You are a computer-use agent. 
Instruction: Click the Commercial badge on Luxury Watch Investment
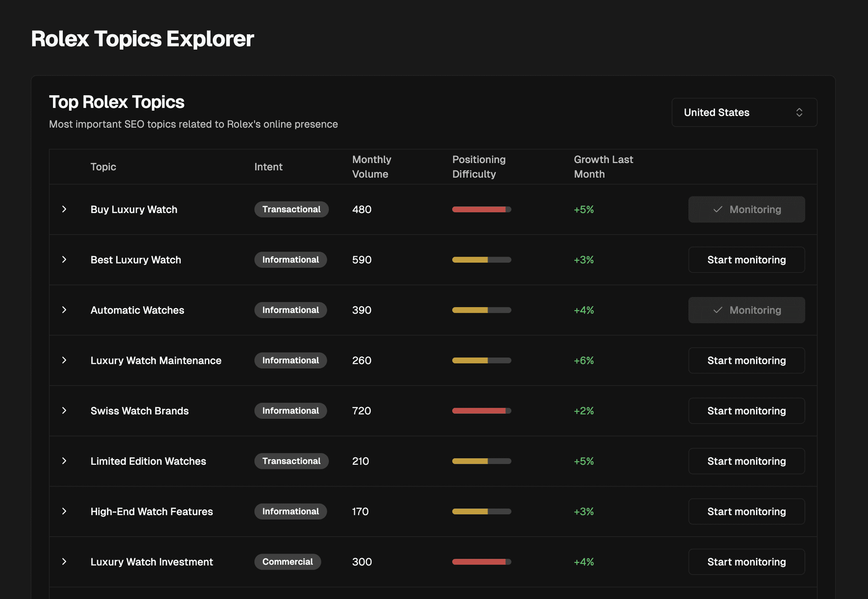click(287, 562)
